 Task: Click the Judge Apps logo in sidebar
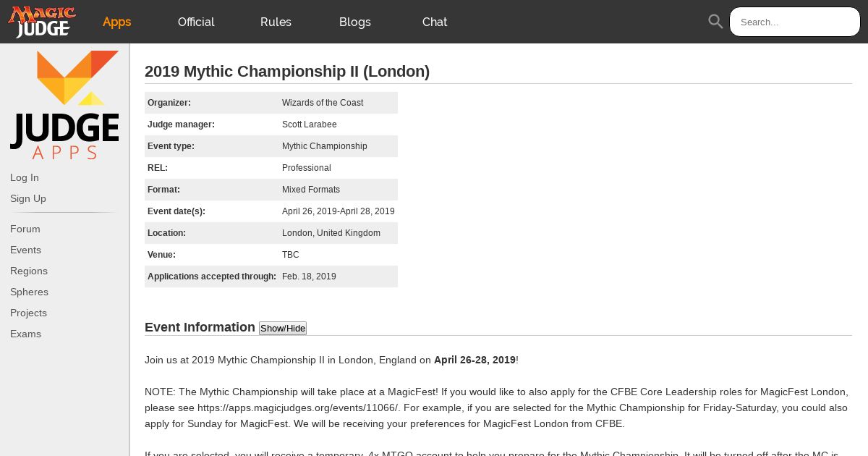pos(64,105)
